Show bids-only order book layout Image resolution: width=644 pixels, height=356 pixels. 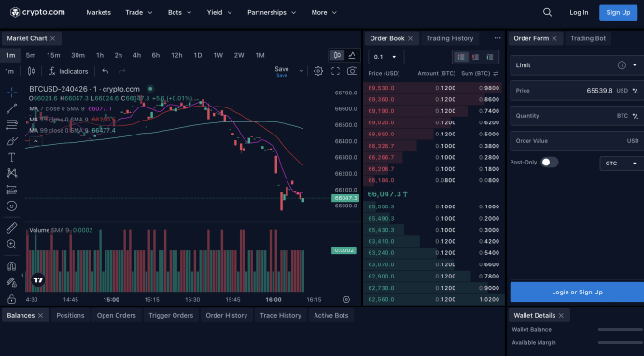point(490,57)
